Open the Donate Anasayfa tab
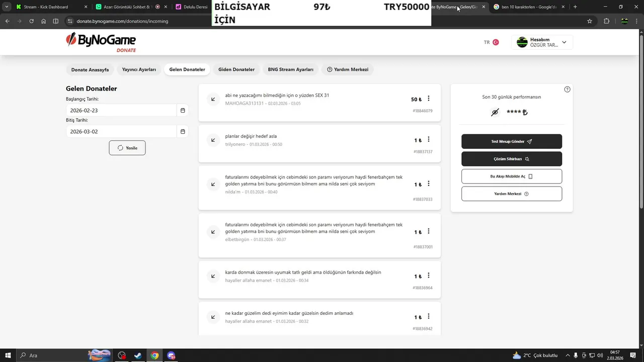644x362 pixels. pyautogui.click(x=90, y=69)
